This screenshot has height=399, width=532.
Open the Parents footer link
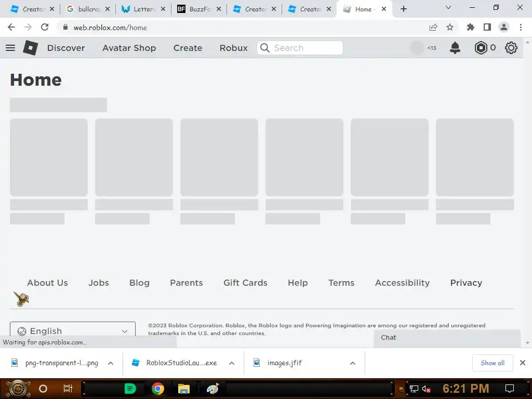[187, 283]
